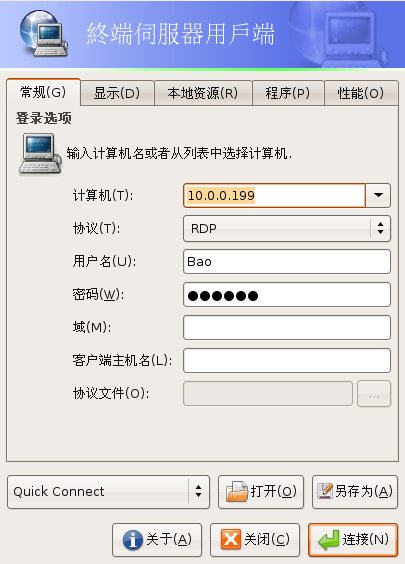The image size is (405, 564).
Task: Open the RDP protocol selector
Action: [287, 228]
